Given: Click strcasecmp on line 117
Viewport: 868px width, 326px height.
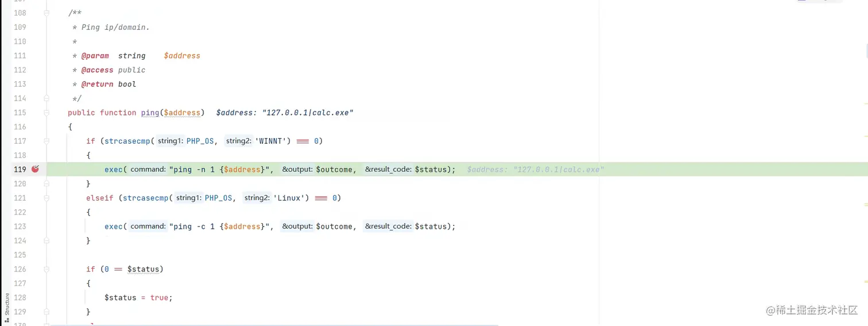Looking at the screenshot, I should (127, 141).
